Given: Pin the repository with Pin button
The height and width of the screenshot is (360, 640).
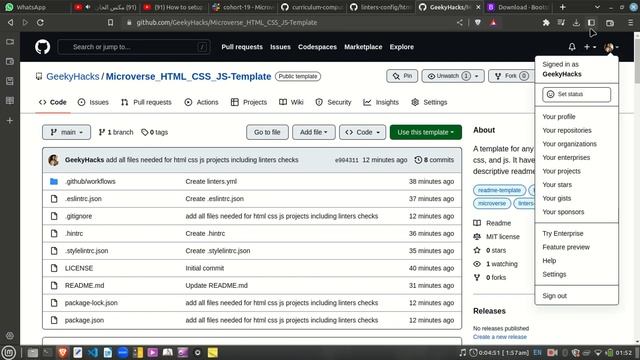Looking at the screenshot, I should pyautogui.click(x=402, y=76).
